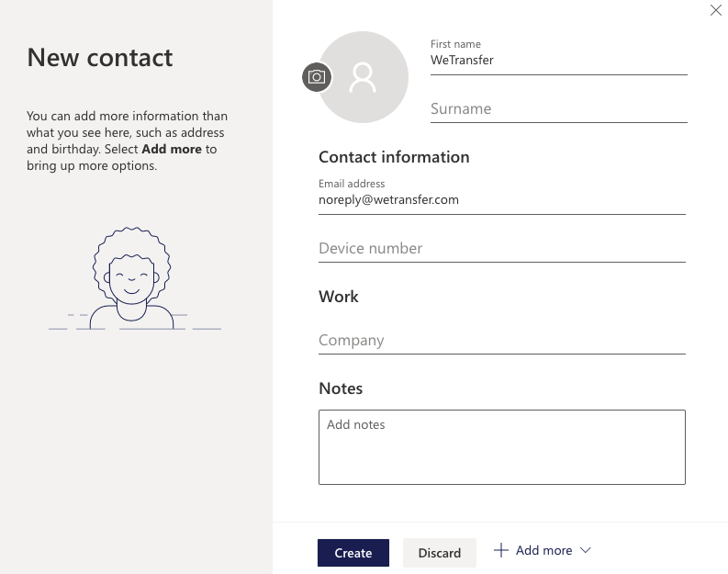The image size is (728, 574).
Task: Focus the Company text field
Action: [501, 340]
